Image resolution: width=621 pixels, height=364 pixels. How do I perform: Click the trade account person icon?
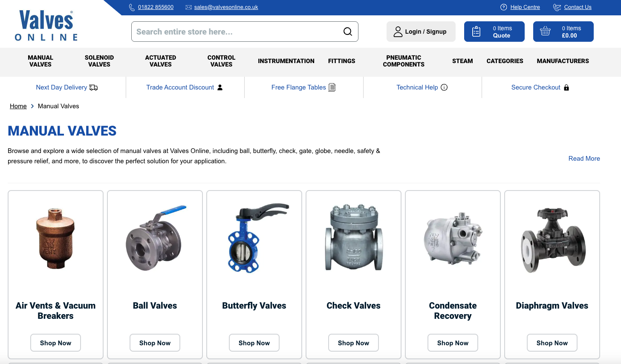point(220,87)
